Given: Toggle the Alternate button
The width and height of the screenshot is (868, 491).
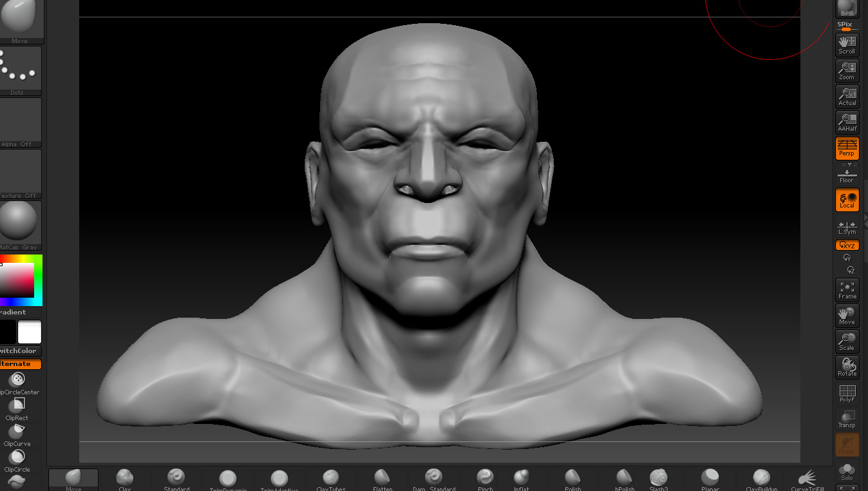Looking at the screenshot, I should tap(19, 364).
